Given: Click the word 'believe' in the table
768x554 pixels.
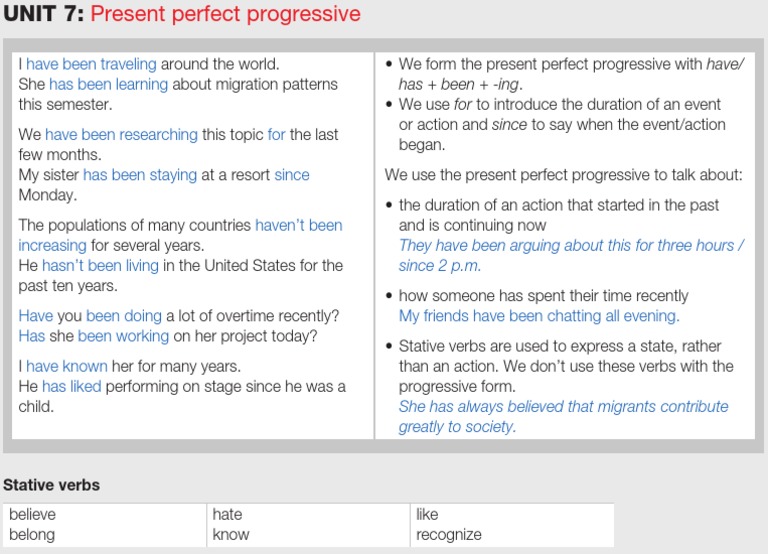Looking at the screenshot, I should click(32, 514).
